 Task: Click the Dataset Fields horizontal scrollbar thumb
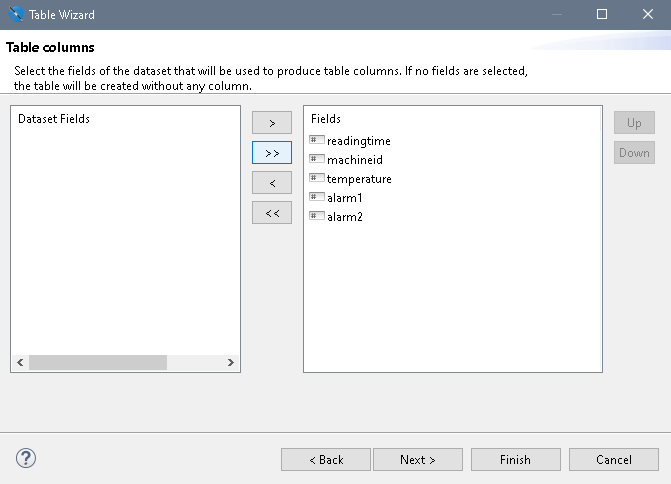[x=98, y=363]
